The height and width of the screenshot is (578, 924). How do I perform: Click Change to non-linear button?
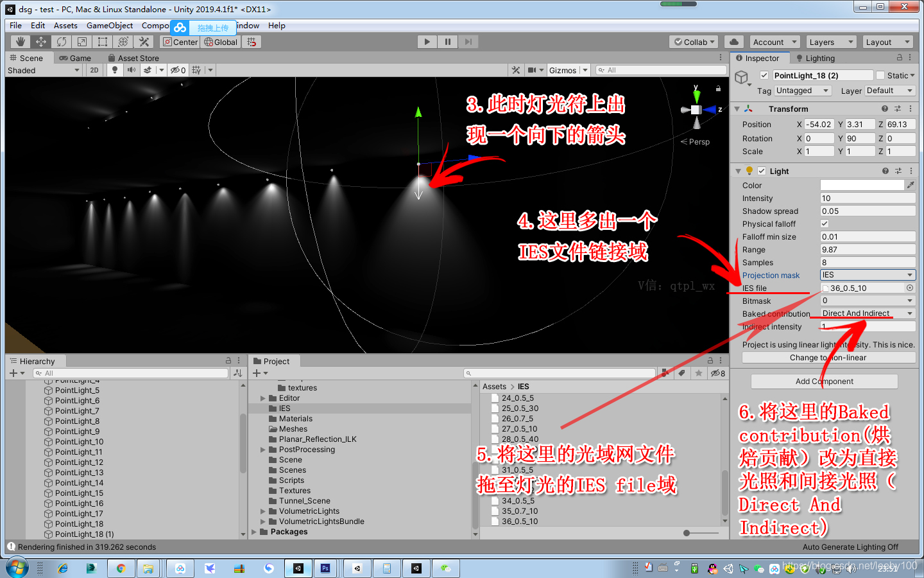[x=828, y=357]
